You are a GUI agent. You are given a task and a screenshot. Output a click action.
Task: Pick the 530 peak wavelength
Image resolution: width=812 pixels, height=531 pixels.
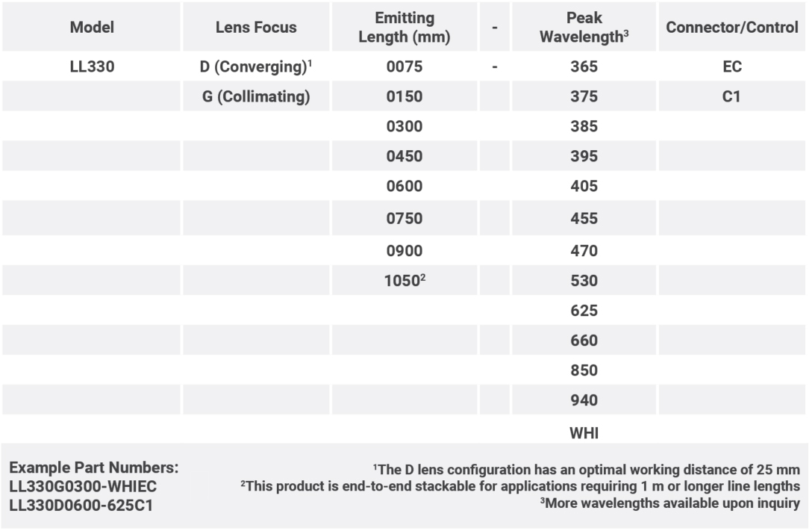(583, 281)
